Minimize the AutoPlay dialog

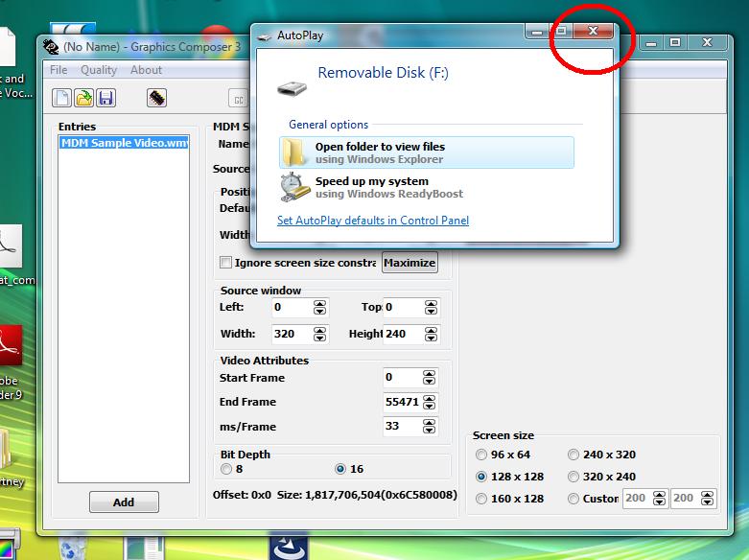(537, 32)
